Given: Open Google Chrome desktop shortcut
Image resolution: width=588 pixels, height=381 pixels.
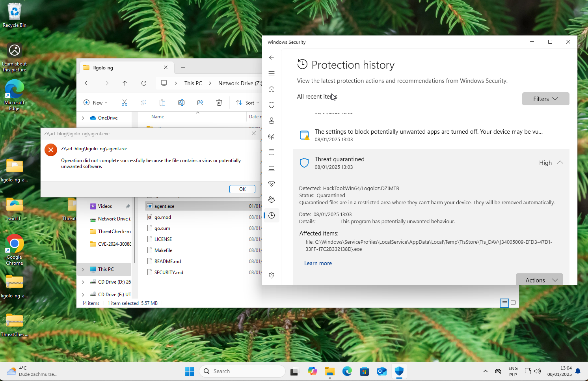Looking at the screenshot, I should coord(15,250).
